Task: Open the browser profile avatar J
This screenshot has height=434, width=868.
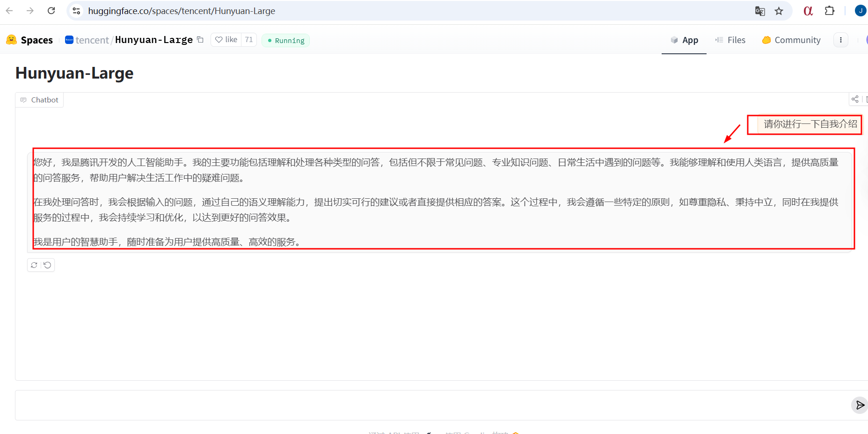Action: pyautogui.click(x=861, y=11)
